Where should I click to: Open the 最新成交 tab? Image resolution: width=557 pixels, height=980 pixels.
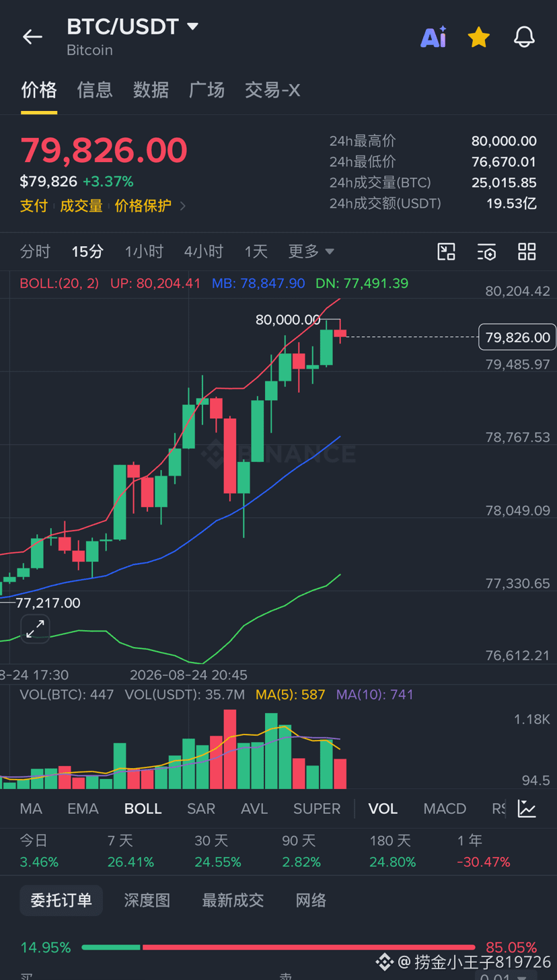click(233, 901)
